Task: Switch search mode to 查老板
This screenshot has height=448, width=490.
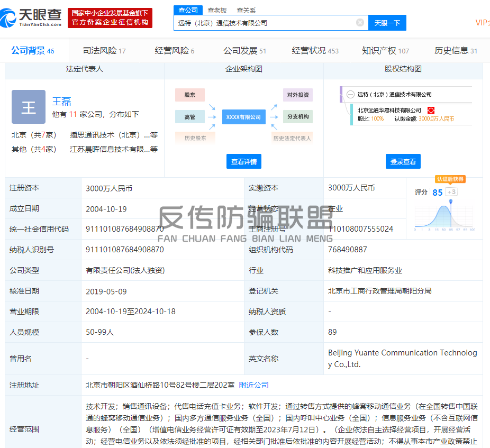Action: coord(217,10)
